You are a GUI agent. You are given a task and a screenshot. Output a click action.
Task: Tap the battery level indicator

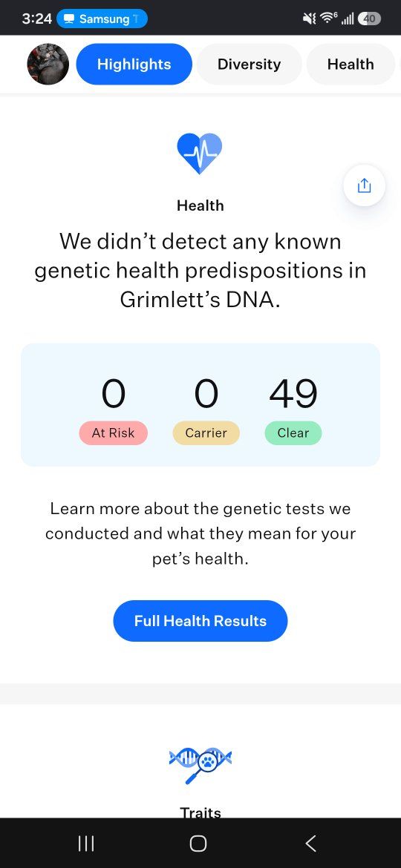pyautogui.click(x=369, y=19)
